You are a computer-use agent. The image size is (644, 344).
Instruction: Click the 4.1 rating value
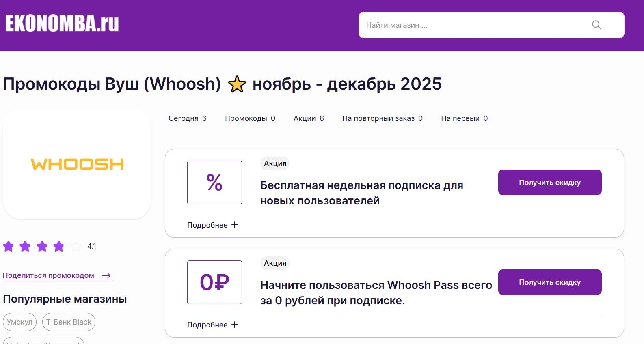pyautogui.click(x=92, y=246)
